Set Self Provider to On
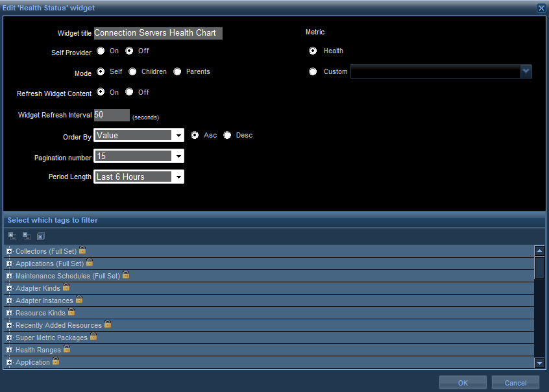 [x=101, y=51]
